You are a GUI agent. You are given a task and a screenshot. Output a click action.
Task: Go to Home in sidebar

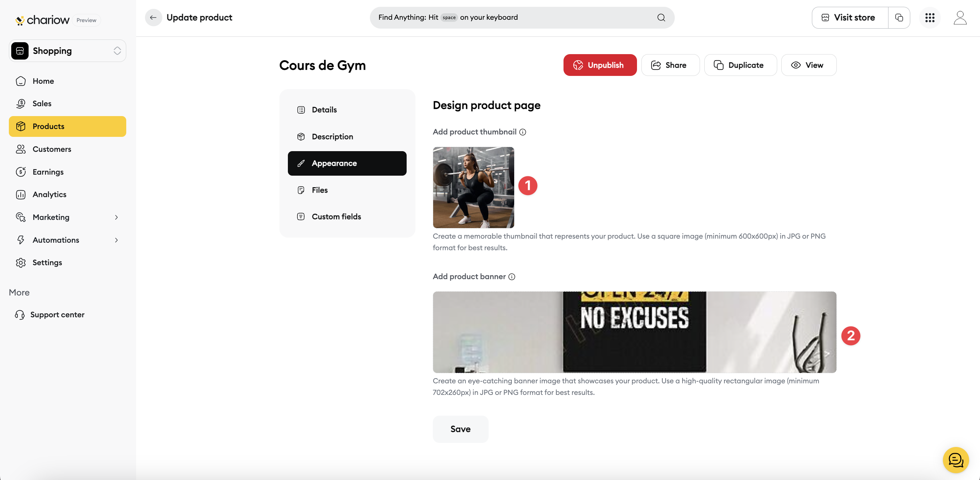coord(67,81)
